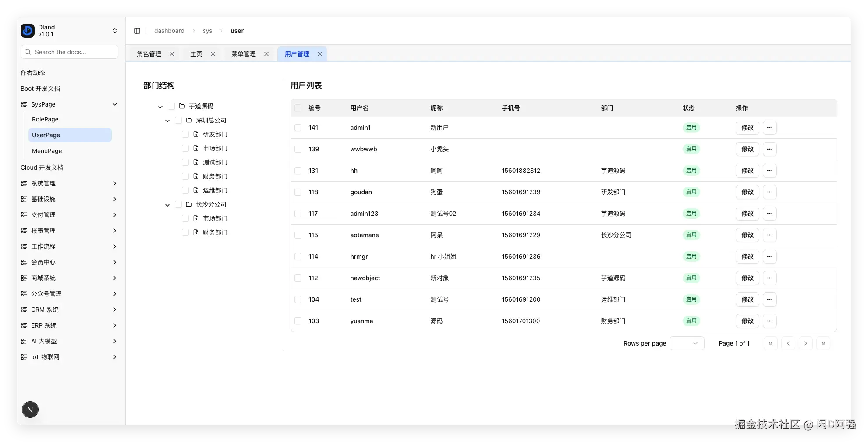
Task: Click the user avatar at bottom left
Action: tap(30, 409)
